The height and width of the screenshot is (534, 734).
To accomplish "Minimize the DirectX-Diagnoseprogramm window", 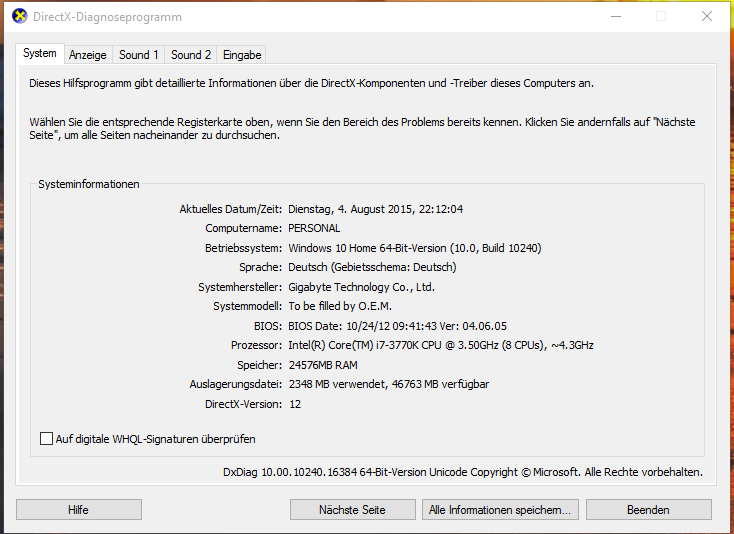I will point(616,16).
